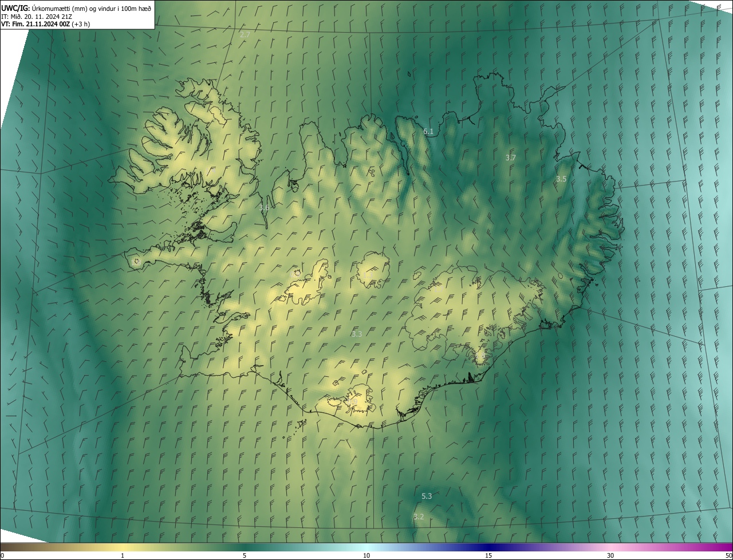The image size is (733, 560).
Task: Click the 5.3 value label on the map
Action: (x=427, y=496)
